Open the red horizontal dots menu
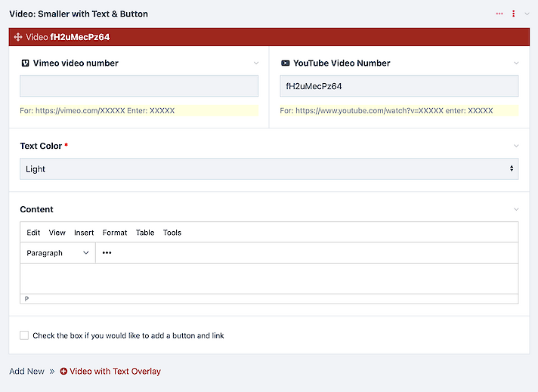 pos(499,14)
